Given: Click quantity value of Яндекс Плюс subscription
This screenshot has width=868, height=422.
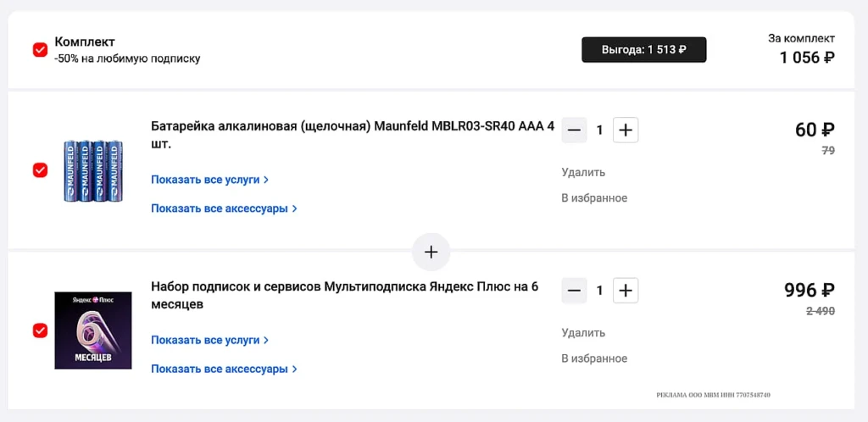Looking at the screenshot, I should click(599, 291).
